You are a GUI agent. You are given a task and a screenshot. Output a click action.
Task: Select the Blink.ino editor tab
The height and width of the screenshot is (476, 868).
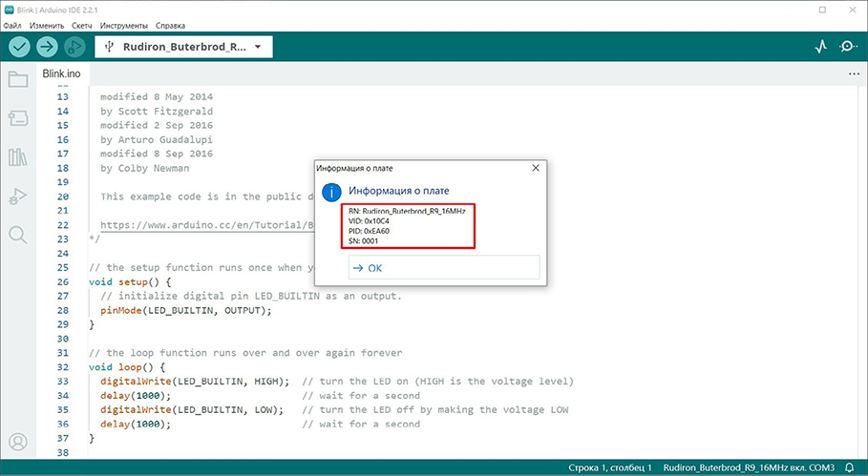pos(61,73)
